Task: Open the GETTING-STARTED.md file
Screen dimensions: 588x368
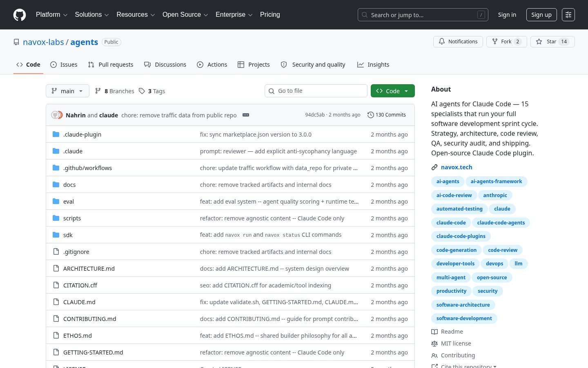Action: click(x=93, y=352)
